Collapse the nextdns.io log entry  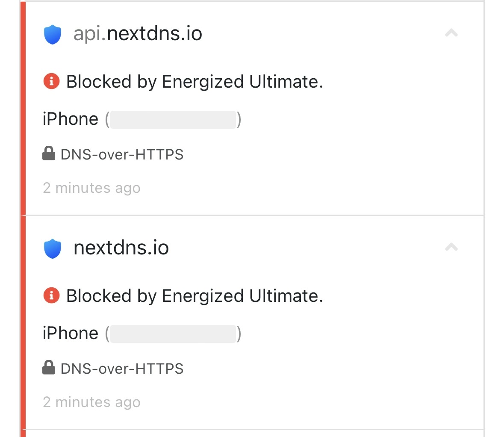point(451,247)
